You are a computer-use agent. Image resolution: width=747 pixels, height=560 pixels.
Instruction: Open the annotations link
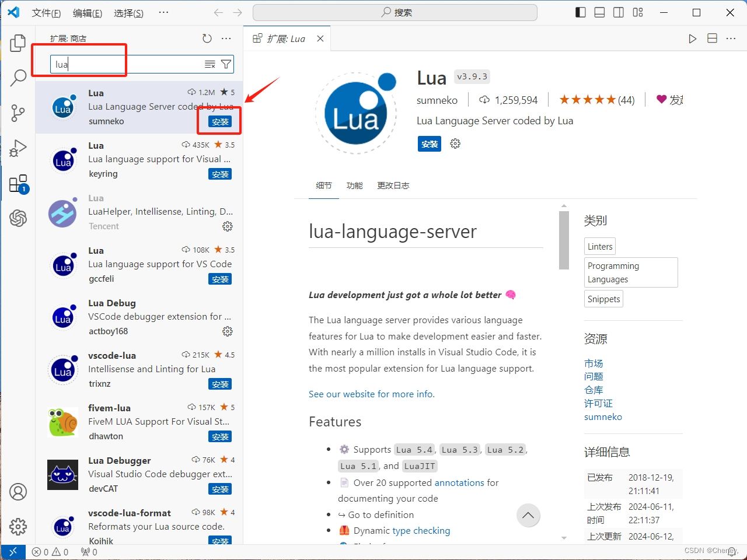coord(459,483)
